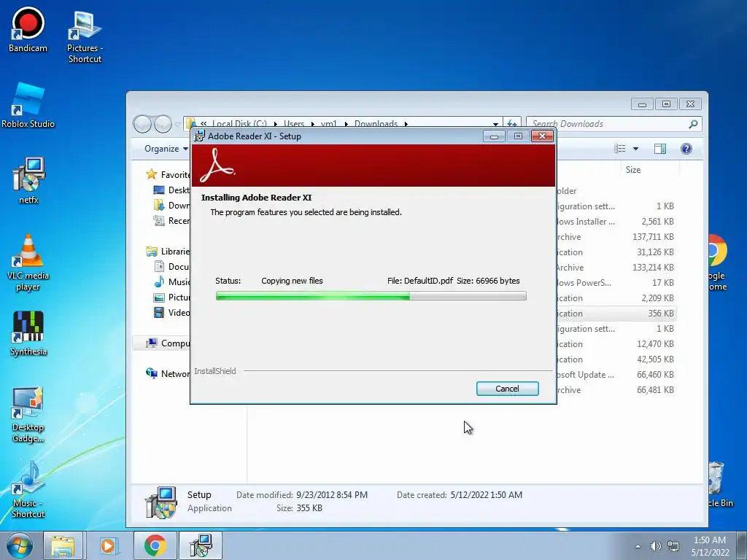The width and height of the screenshot is (747, 560).
Task: Click the Setup icon in the details pane
Action: click(x=161, y=502)
